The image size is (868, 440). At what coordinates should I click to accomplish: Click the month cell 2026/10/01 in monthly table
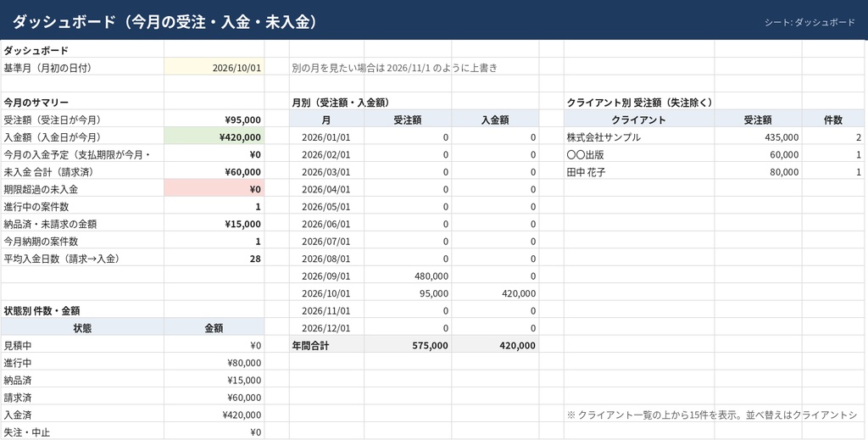(x=326, y=293)
